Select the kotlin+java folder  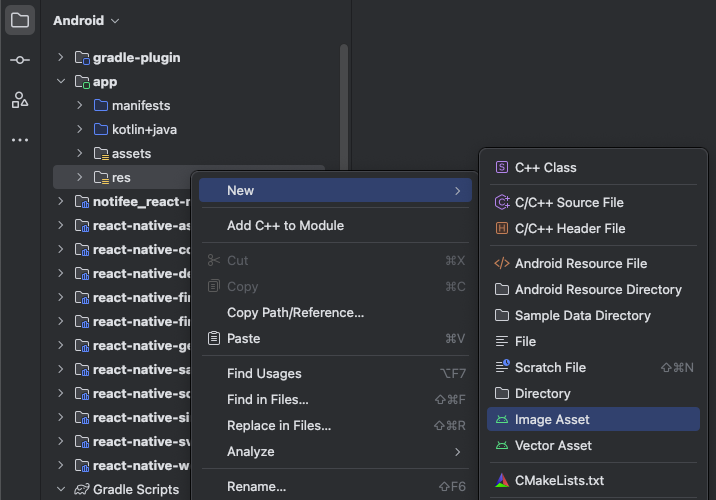144,130
